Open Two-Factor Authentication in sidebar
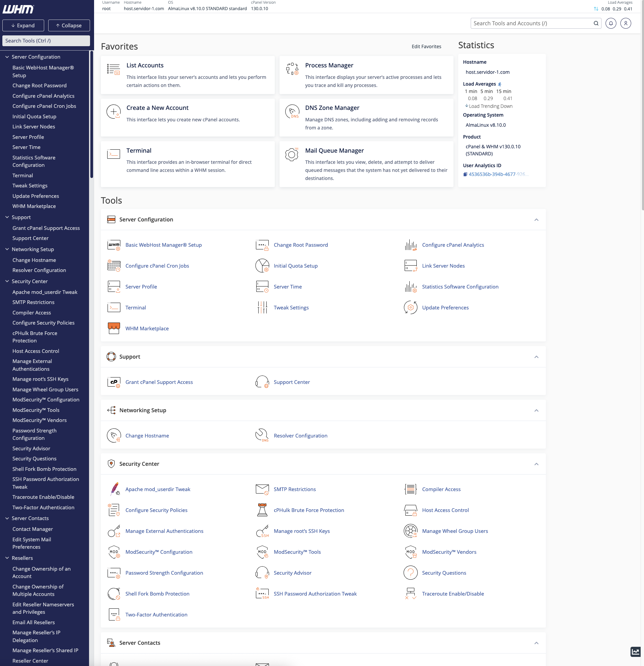The height and width of the screenshot is (666, 644). pyautogui.click(x=43, y=507)
